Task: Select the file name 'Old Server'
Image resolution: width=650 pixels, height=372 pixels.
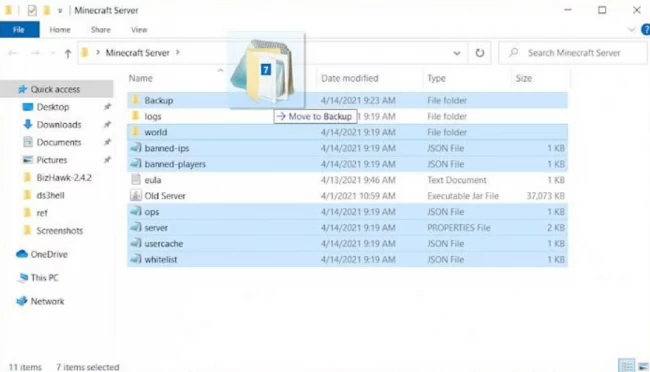Action: [165, 196]
